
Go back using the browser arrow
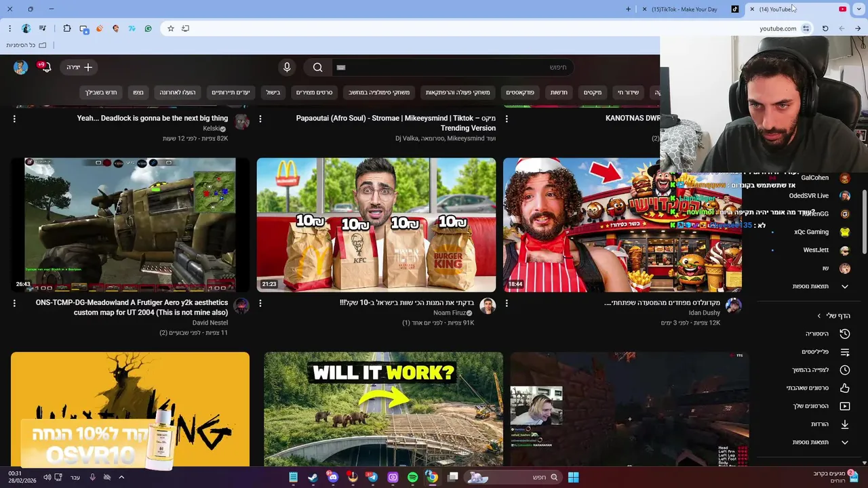click(x=858, y=28)
